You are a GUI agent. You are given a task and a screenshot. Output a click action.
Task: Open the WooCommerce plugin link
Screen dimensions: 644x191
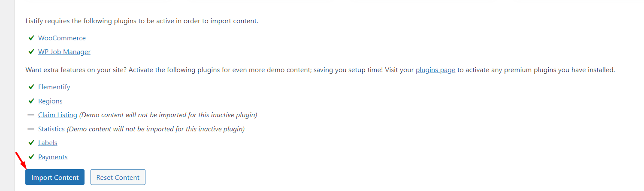click(x=62, y=38)
